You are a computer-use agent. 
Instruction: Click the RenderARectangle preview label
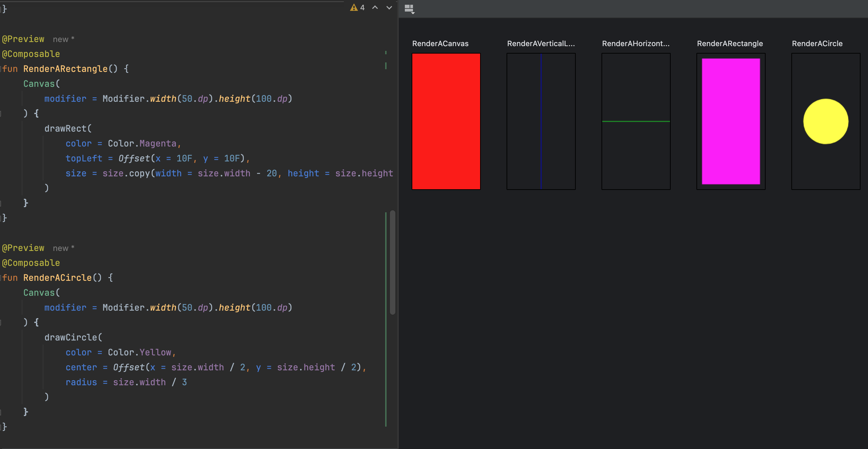point(730,44)
